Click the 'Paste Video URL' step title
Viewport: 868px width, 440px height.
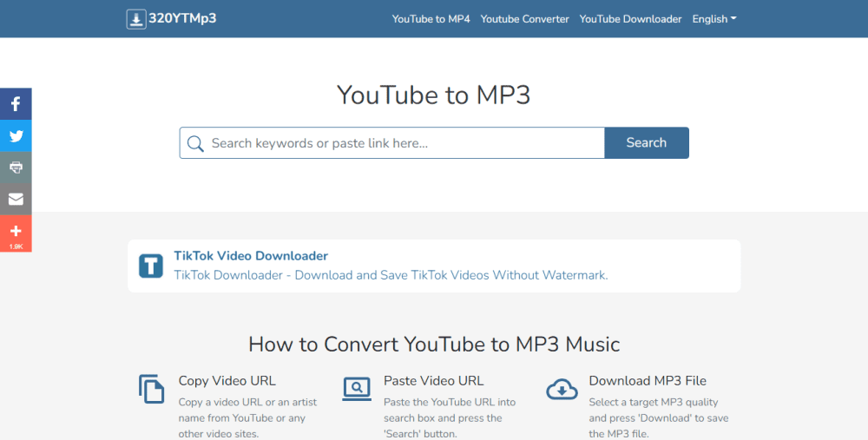point(433,381)
